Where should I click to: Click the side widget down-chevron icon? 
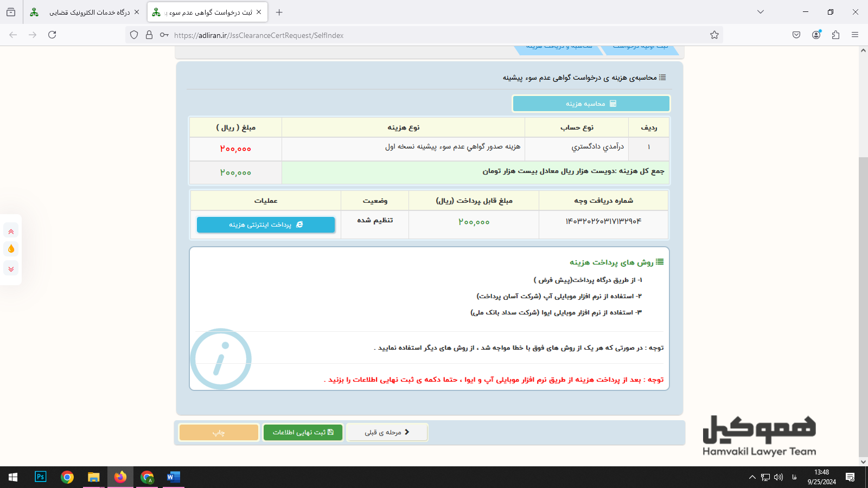(x=11, y=268)
